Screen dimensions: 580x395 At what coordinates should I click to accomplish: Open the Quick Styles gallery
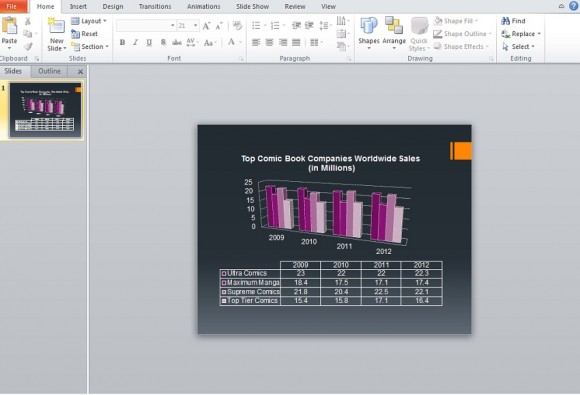[x=419, y=34]
